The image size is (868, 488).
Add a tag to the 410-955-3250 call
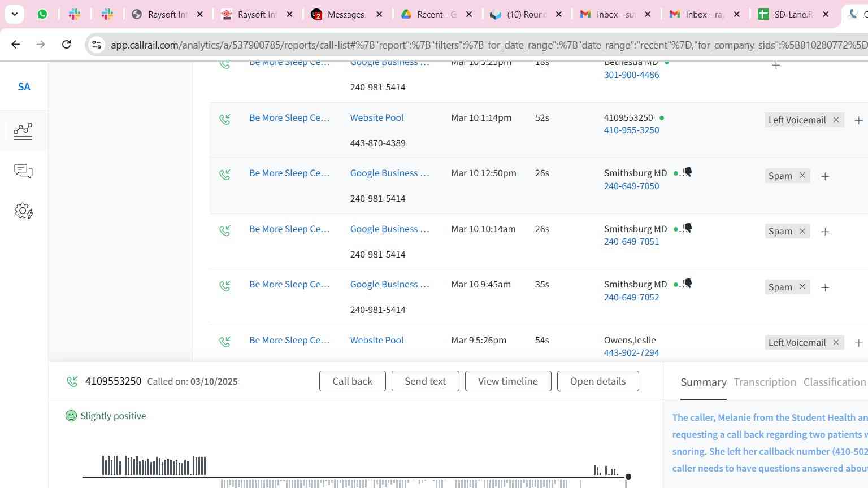(x=858, y=120)
